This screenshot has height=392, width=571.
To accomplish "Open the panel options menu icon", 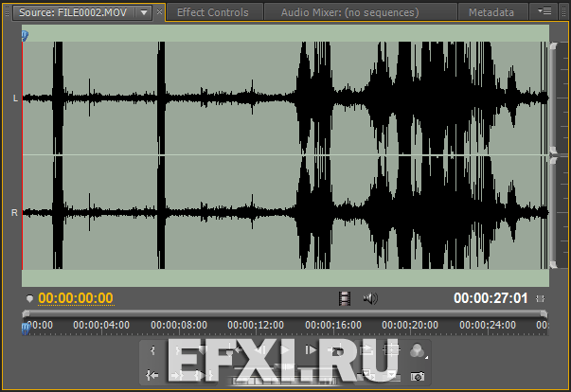I will 544,11.
